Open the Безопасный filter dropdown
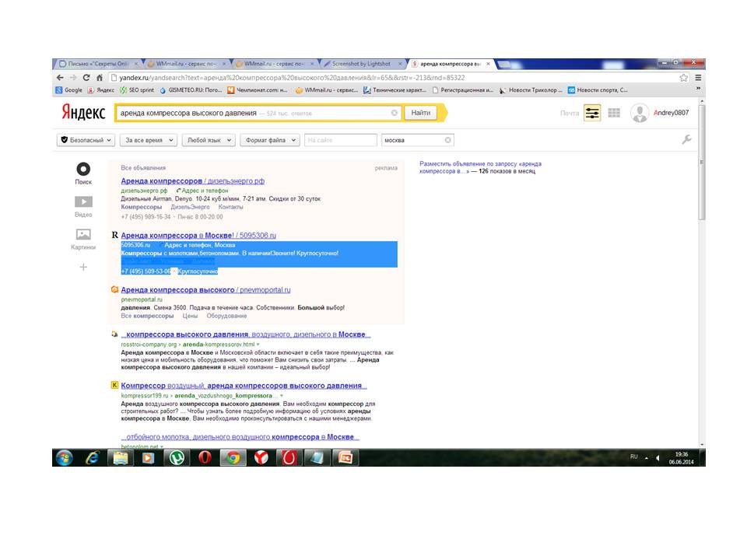 [x=86, y=140]
